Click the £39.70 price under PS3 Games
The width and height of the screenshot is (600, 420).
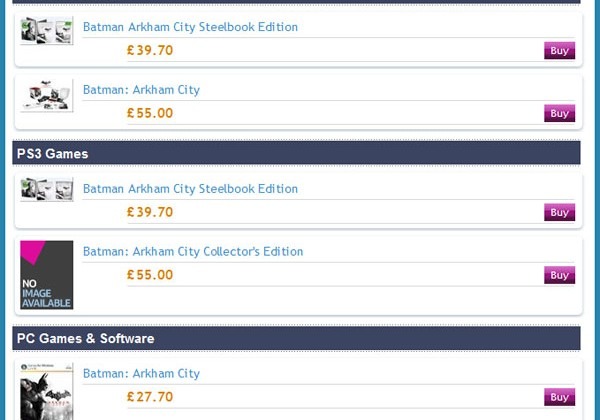150,212
